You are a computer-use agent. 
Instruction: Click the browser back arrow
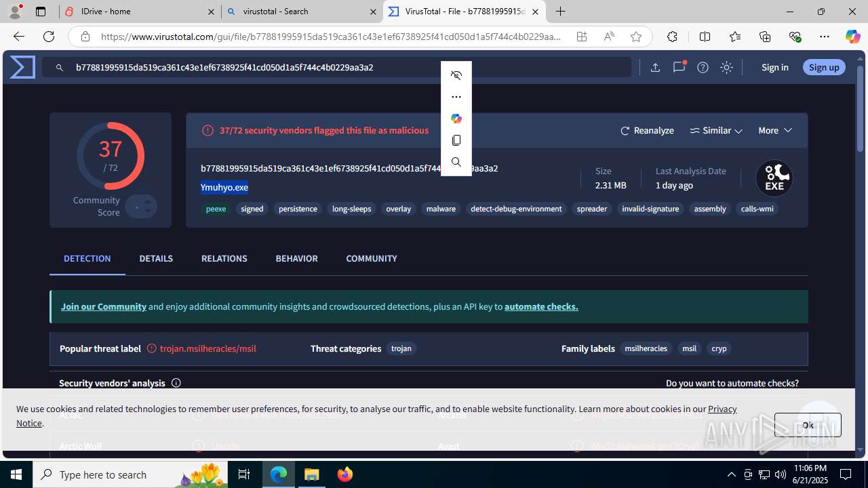click(x=19, y=37)
